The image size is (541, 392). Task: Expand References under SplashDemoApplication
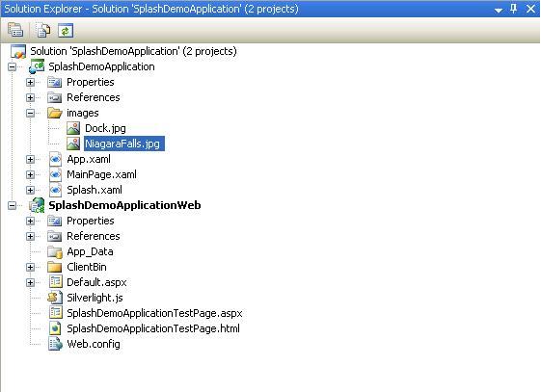30,98
